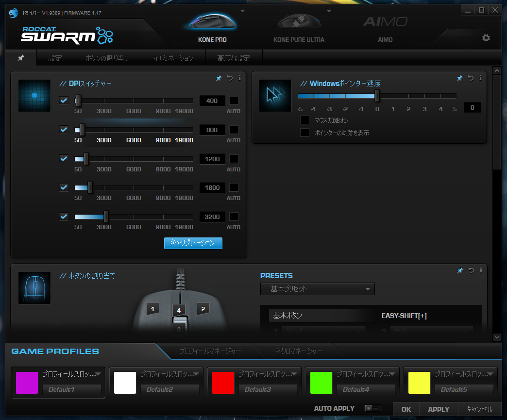Reset the Windows pointer speed panel
The height and width of the screenshot is (420, 507).
[x=471, y=78]
